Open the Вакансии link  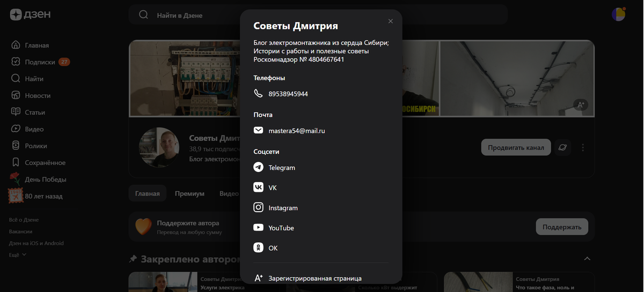[21, 231]
